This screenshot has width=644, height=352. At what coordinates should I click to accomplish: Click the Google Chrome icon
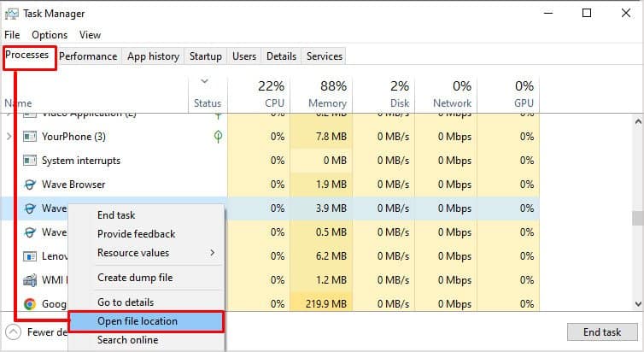[x=30, y=304]
